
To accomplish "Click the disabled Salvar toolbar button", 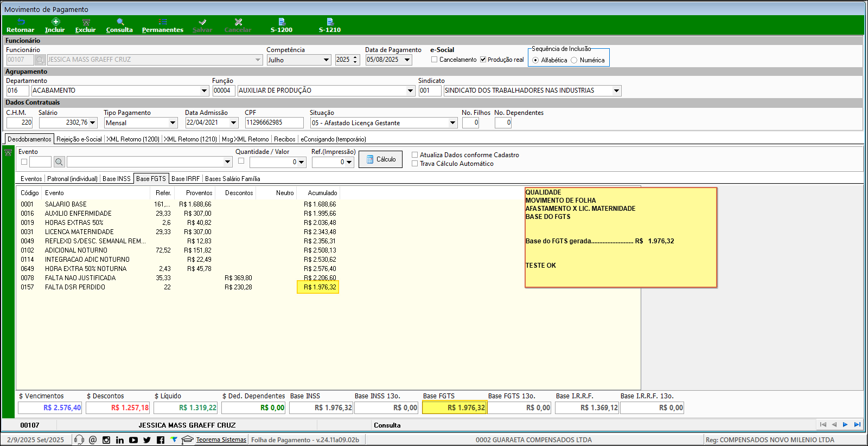I will [202, 25].
